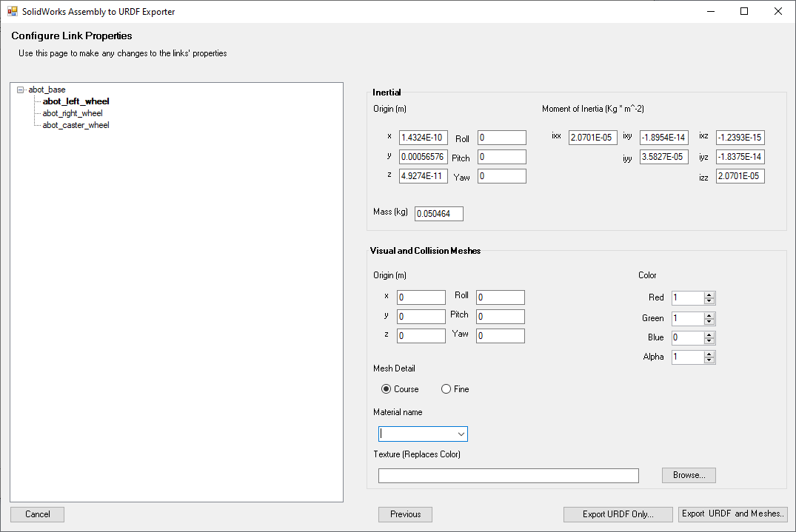Decrease the Green color value
796x532 pixels.
click(x=709, y=322)
